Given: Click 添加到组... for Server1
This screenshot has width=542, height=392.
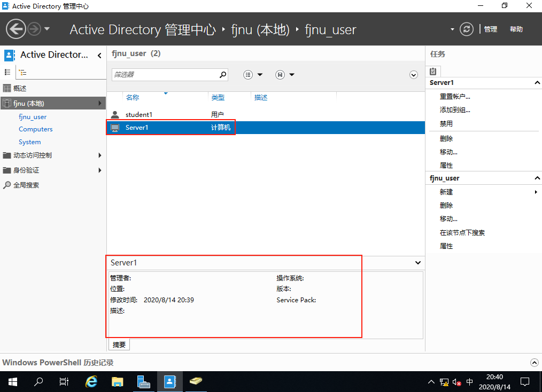Looking at the screenshot, I should coord(455,110).
